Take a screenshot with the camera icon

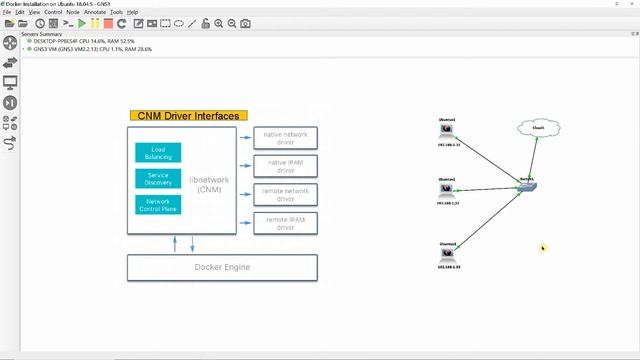[x=245, y=24]
